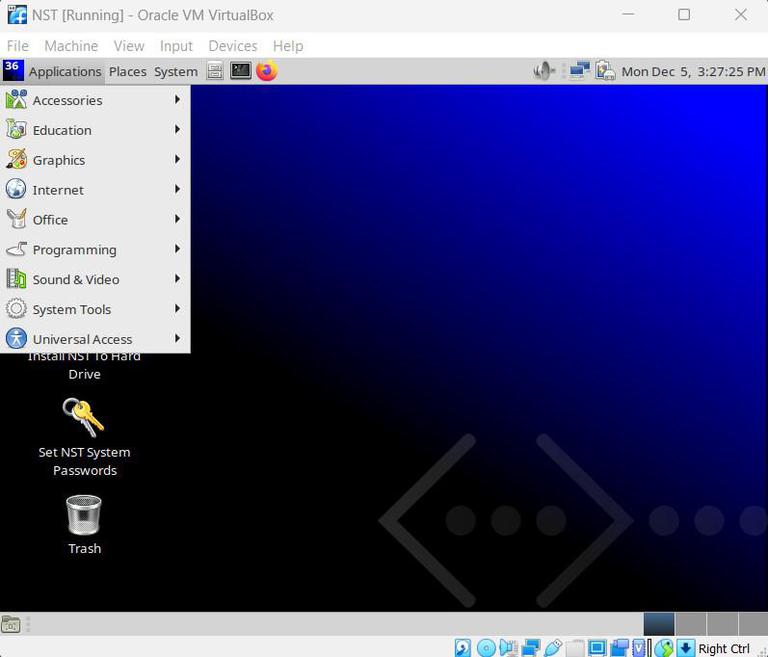Click the date and time clock applet
768x657 pixels.
693,72
